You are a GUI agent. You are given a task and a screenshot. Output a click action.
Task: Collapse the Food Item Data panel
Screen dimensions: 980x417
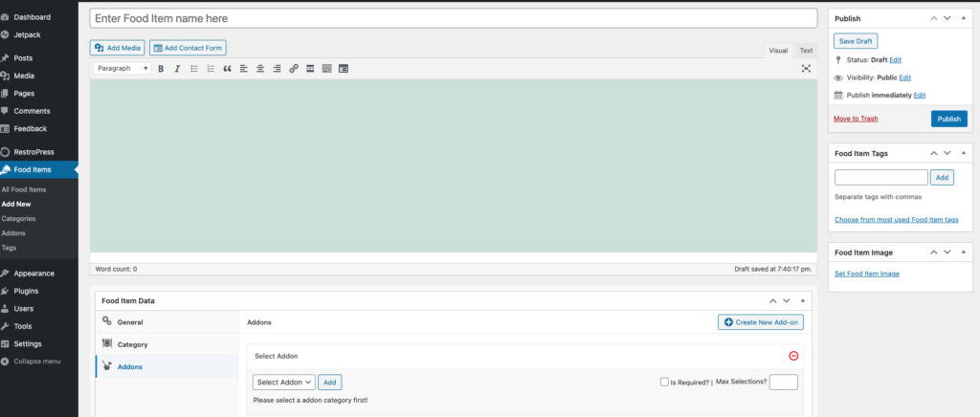click(803, 301)
